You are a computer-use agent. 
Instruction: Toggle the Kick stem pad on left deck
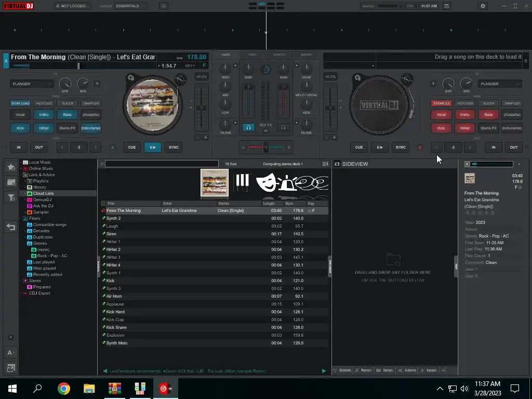[x=20, y=128]
